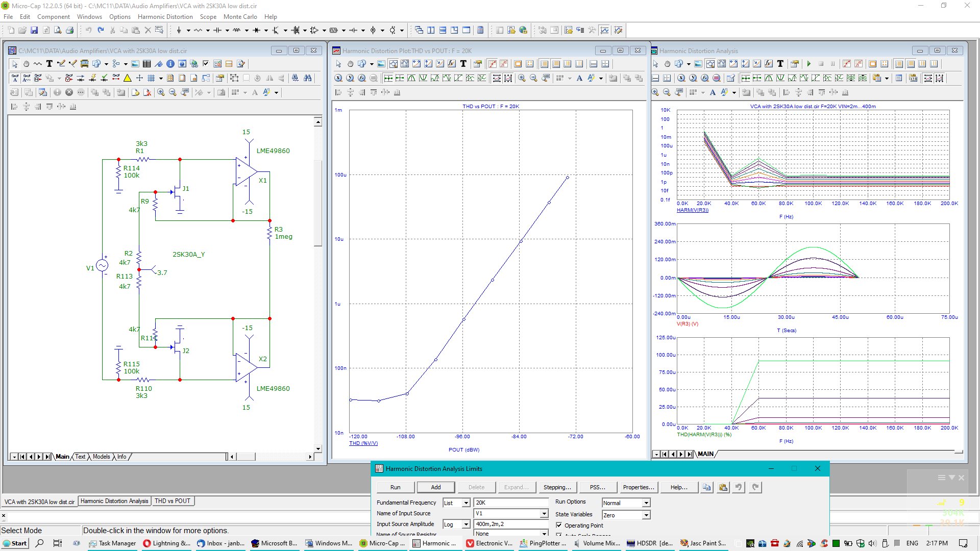Screen dimensions: 980x551
Task: Click the Run button in Analysis Limits
Action: [x=396, y=487]
